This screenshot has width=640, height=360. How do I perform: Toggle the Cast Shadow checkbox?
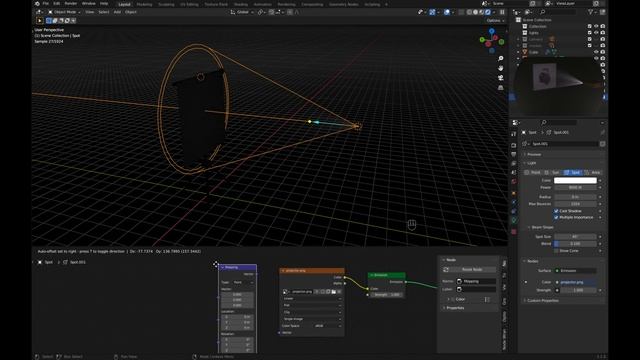(556, 211)
